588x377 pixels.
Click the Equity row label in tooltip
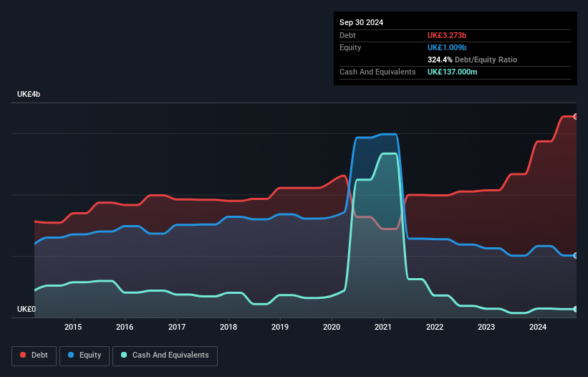350,47
